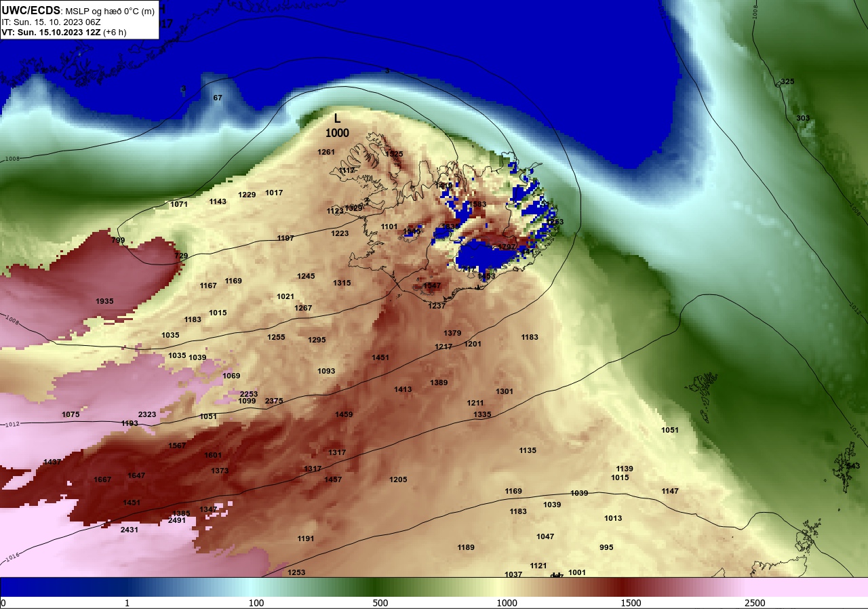Click the 1147 height value

tap(670, 491)
